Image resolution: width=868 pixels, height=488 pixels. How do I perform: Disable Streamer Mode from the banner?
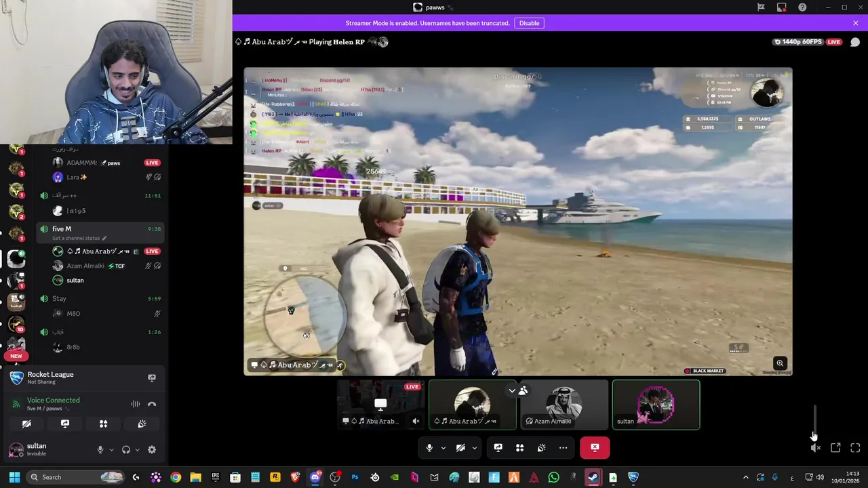(x=529, y=23)
